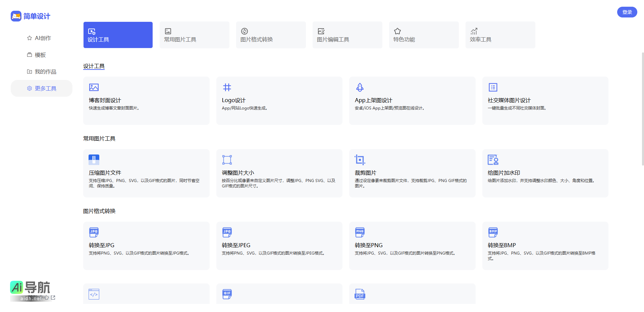
Task: Click the 给图片加水印 watermark icon
Action: tap(493, 160)
